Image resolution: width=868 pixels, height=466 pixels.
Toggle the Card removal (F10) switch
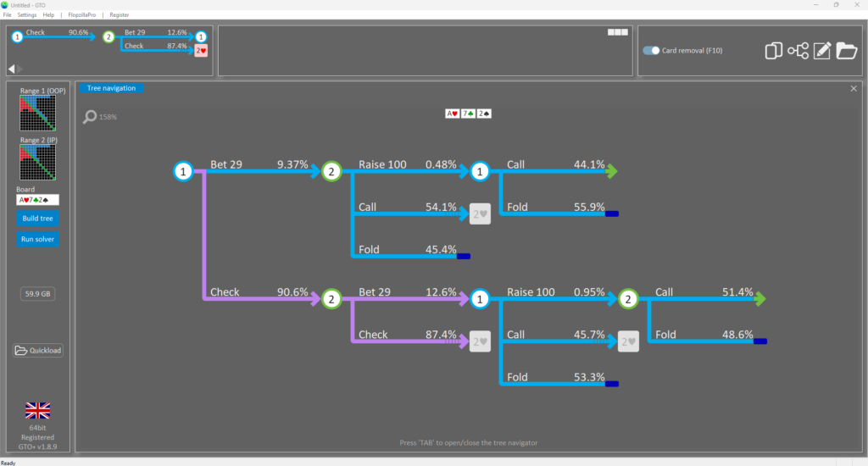click(x=651, y=50)
